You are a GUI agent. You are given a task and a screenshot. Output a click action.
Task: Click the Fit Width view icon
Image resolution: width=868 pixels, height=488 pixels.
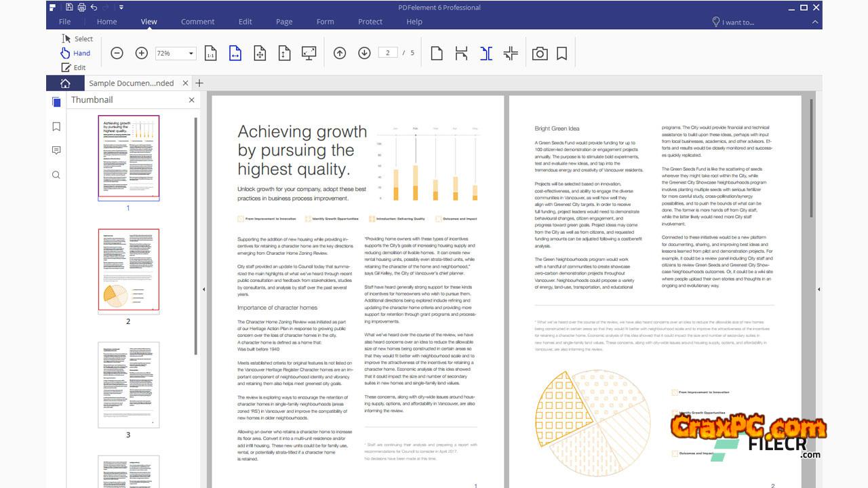(x=235, y=53)
